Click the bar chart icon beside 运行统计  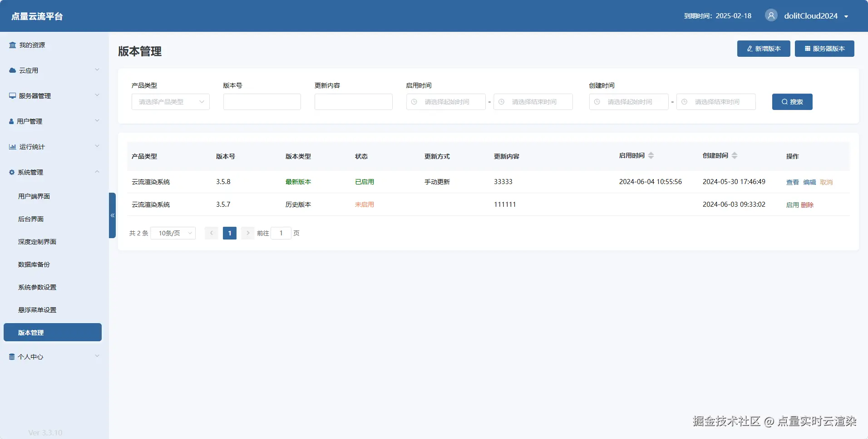pyautogui.click(x=12, y=147)
